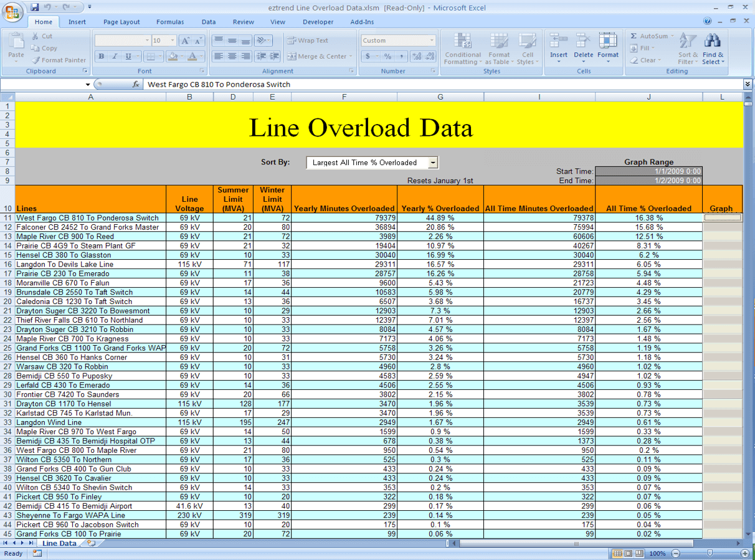755x560 pixels.
Task: Click the Insert Worksheet tab icon
Action: tap(91, 543)
